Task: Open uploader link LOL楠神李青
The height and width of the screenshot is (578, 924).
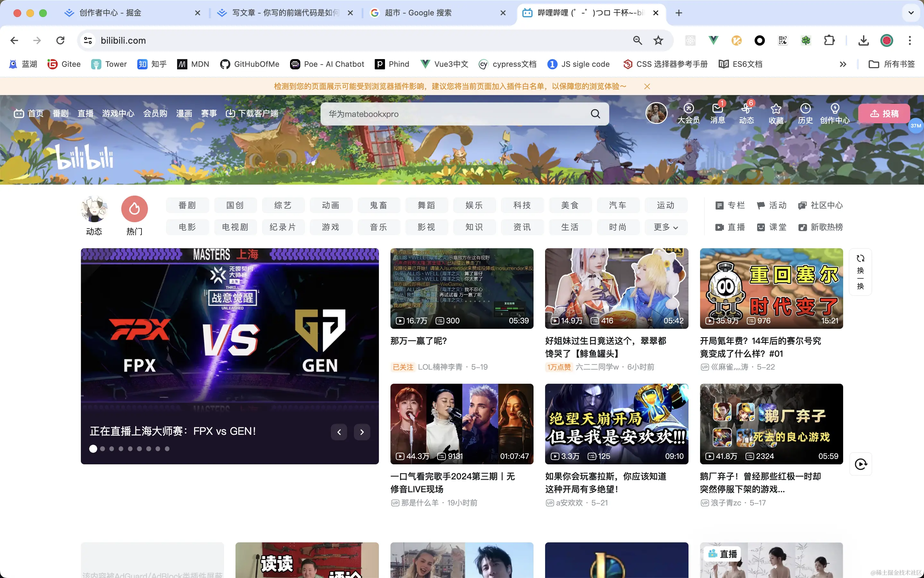Action: [x=440, y=367]
